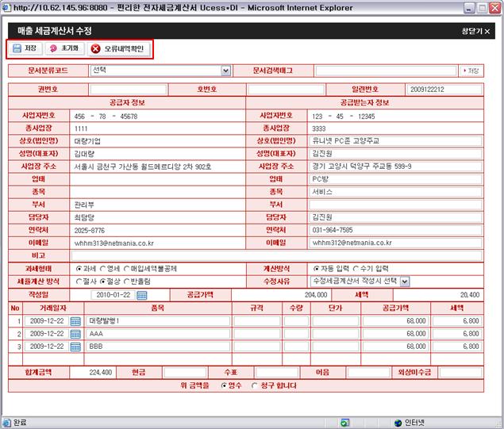This screenshot has height=429, width=504.
Task: Select the 영세 tax type radio button
Action: point(103,268)
